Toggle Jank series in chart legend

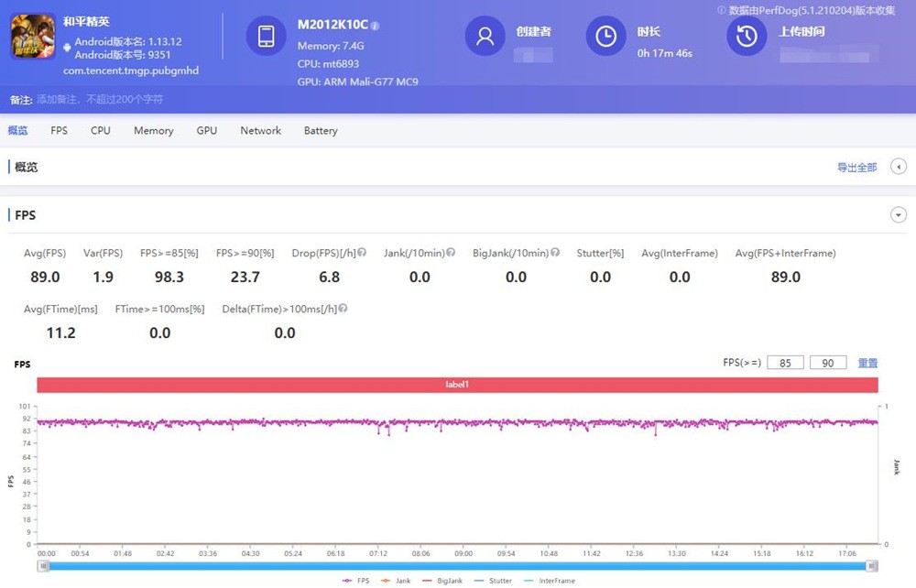pyautogui.click(x=396, y=581)
